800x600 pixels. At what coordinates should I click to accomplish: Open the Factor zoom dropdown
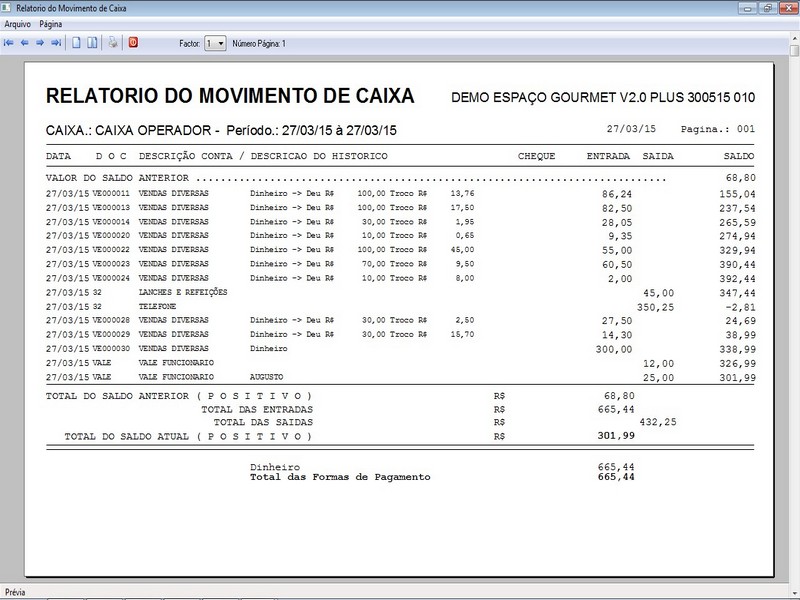[x=215, y=43]
